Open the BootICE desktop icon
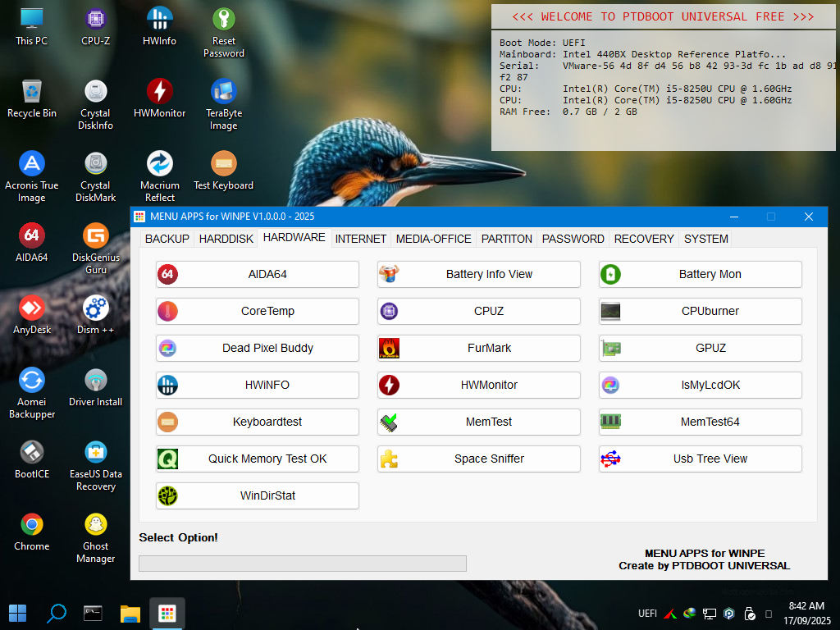Image resolution: width=840 pixels, height=630 pixels. point(32,453)
